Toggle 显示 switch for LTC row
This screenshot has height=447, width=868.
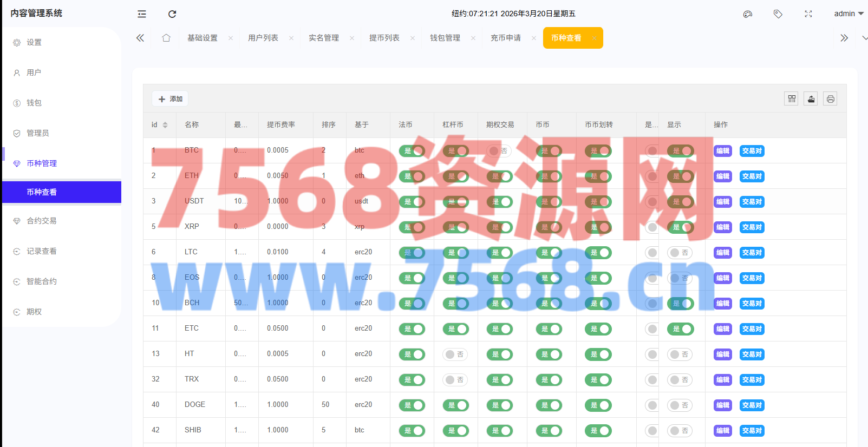[x=680, y=253]
